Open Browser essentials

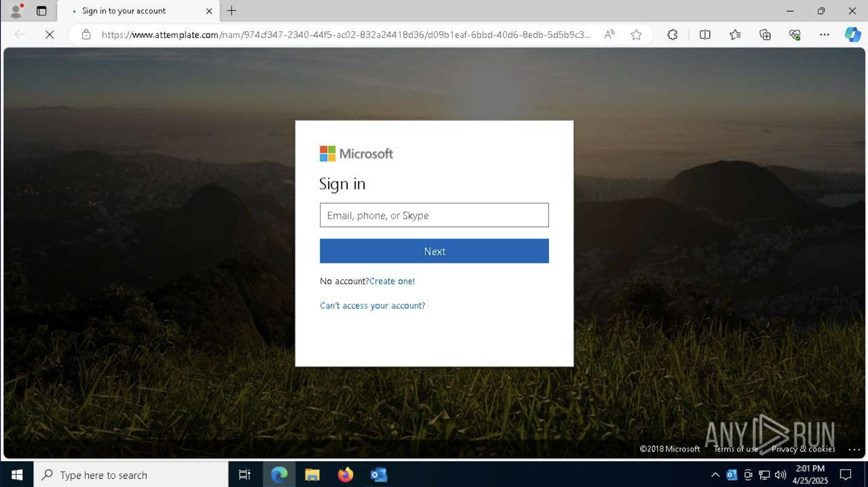[795, 35]
